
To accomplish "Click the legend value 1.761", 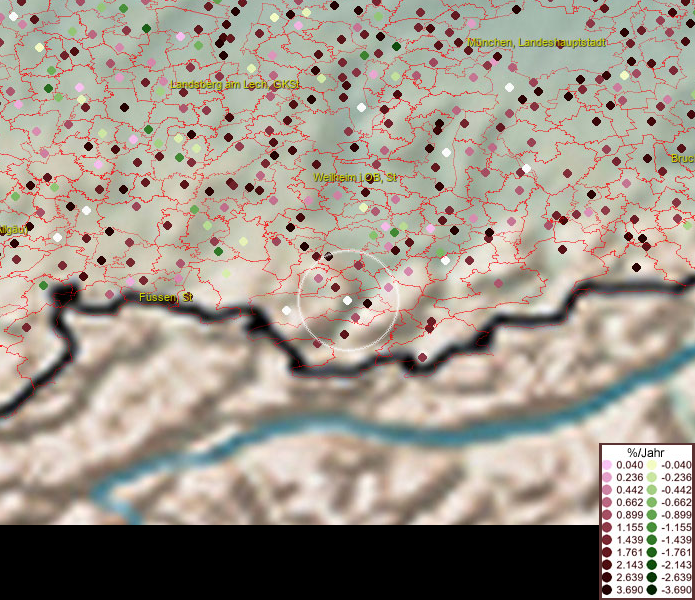I will click(629, 552).
